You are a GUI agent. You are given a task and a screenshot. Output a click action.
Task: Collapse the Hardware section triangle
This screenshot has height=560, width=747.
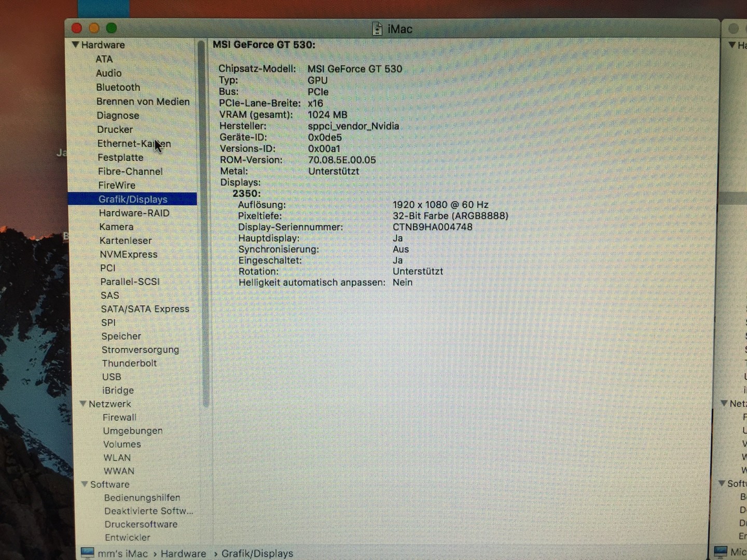(x=75, y=45)
